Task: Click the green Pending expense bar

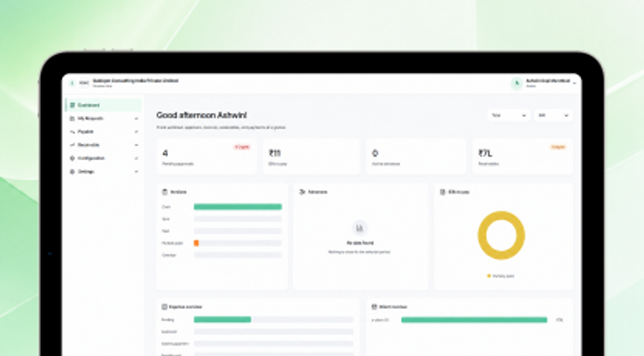Action: click(222, 320)
